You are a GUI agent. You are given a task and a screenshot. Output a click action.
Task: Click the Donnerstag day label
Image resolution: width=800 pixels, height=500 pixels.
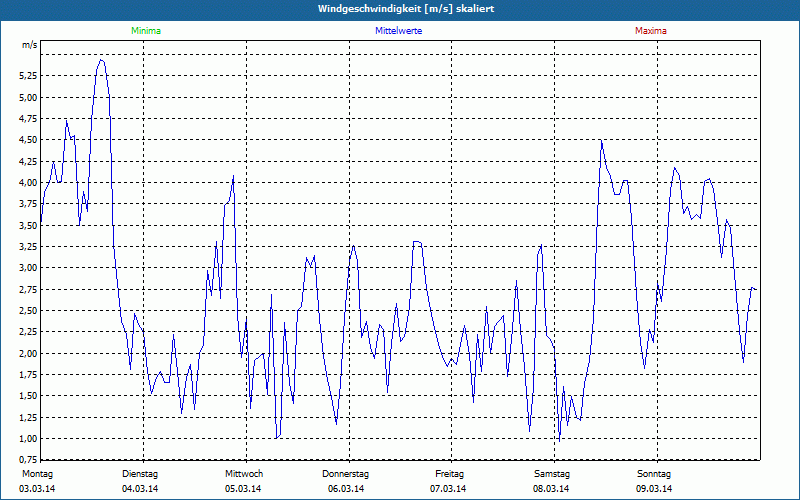click(346, 473)
